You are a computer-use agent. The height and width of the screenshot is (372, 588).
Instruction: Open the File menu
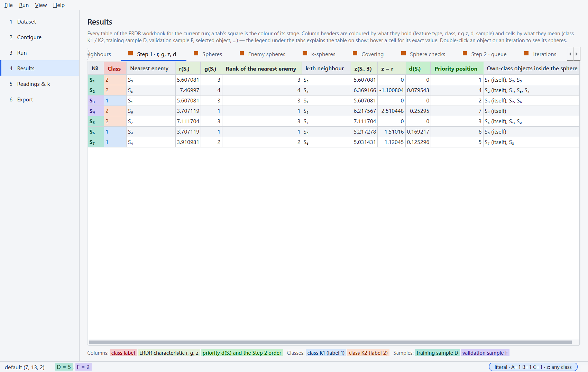[9, 5]
